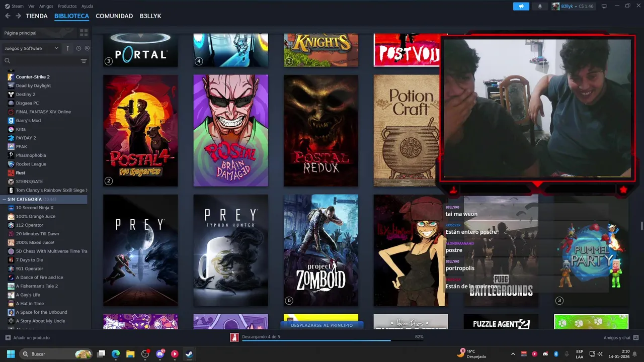
Task: Click the download progress bar at 82%
Action: 333,341
